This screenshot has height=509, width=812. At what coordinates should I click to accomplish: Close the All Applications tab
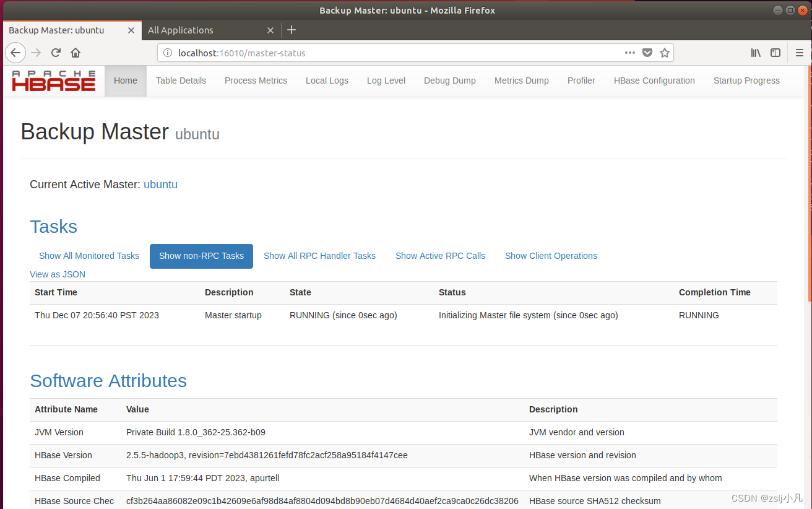point(270,30)
